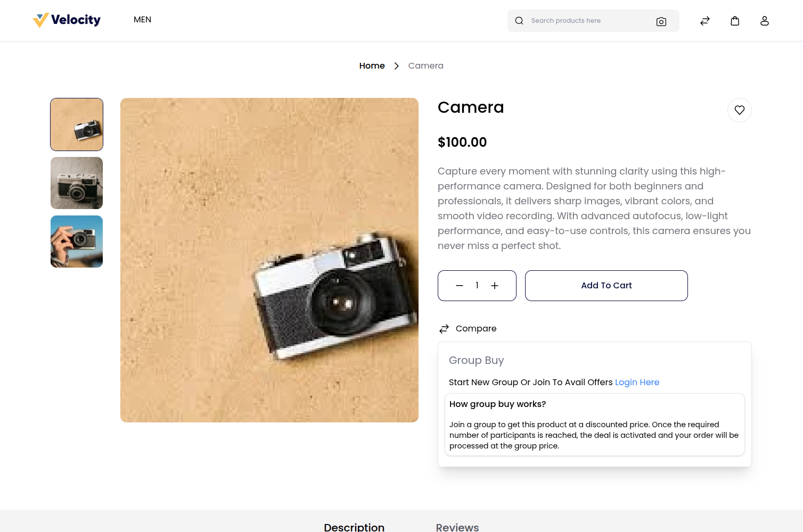
Task: Click the search products input field
Action: coord(580,20)
